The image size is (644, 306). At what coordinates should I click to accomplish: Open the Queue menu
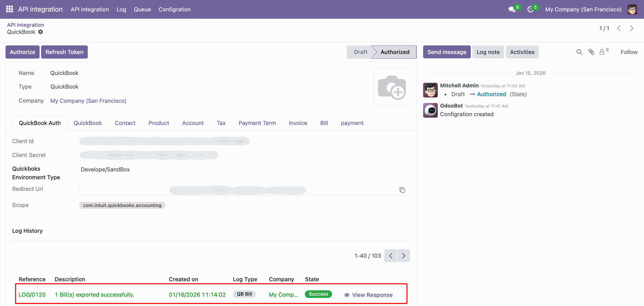[x=142, y=9]
